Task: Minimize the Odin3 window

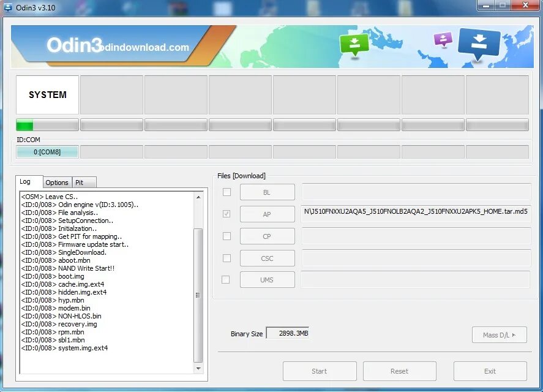Action: [486, 6]
